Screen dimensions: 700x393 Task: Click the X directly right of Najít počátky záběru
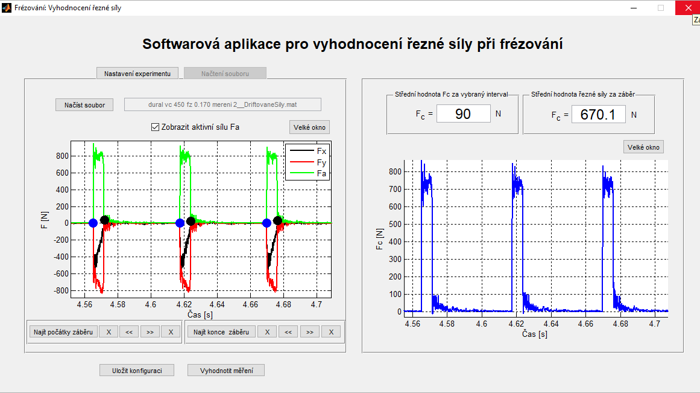coord(108,332)
